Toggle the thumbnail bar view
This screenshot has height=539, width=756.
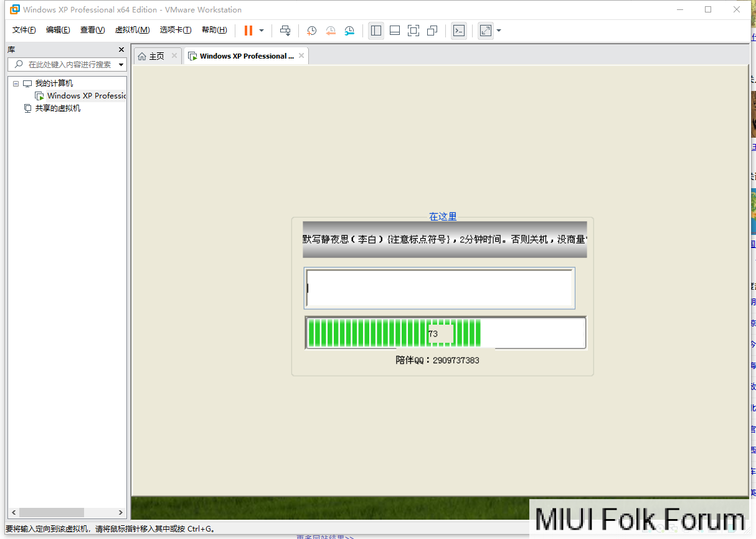click(395, 31)
